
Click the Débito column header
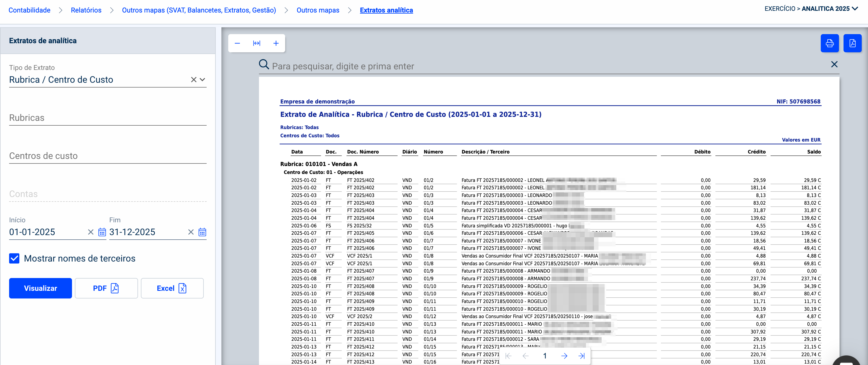tap(702, 152)
